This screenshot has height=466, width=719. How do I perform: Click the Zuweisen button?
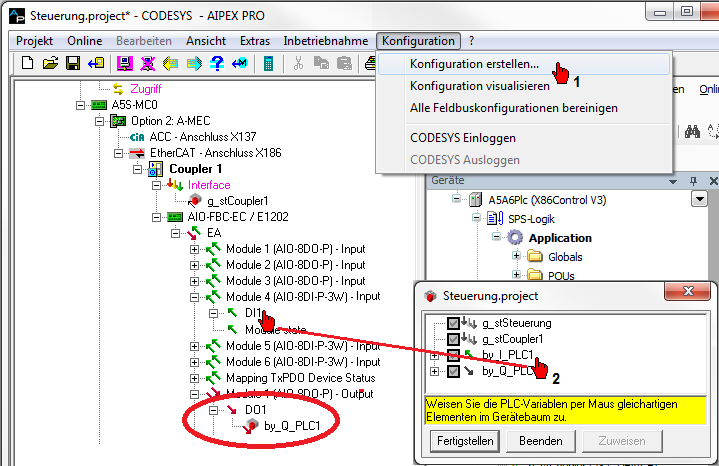[622, 441]
